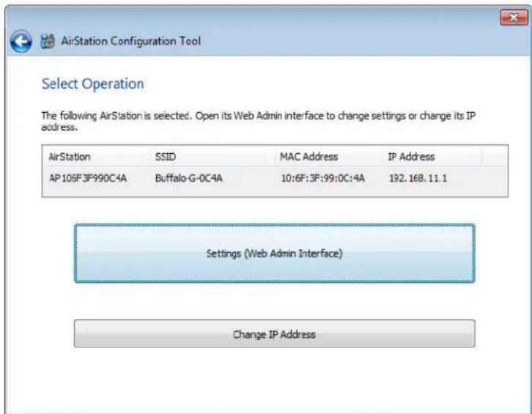Go back with the blue arrow button
This screenshot has height=414, width=532.
(21, 41)
